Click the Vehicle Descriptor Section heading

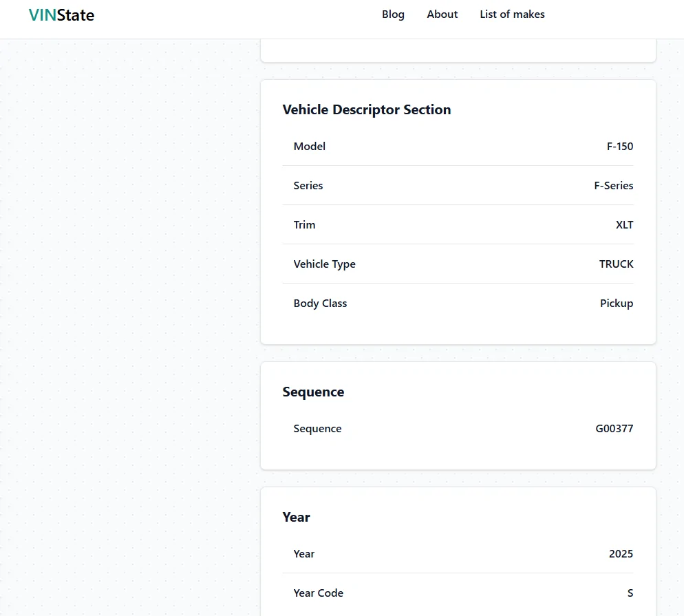[x=366, y=109]
